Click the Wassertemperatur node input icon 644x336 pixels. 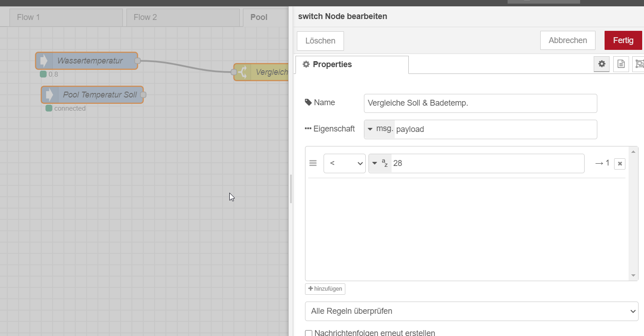click(x=44, y=61)
